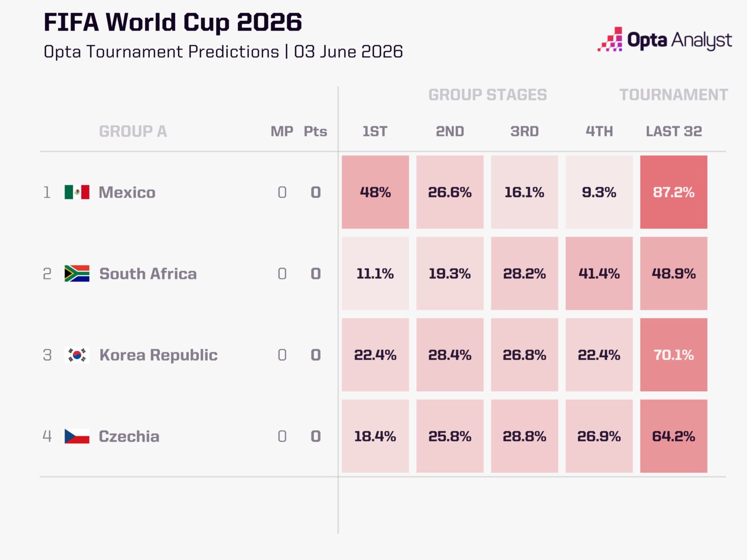Screen dimensions: 747x560
Task: Click the Opta Analyst wordmark text
Action: (x=679, y=40)
